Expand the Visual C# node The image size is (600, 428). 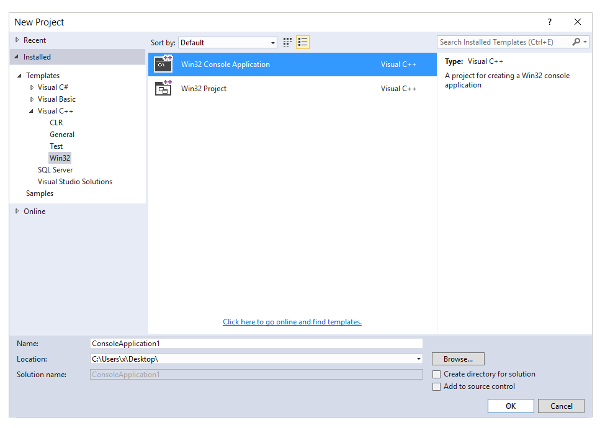click(x=32, y=87)
